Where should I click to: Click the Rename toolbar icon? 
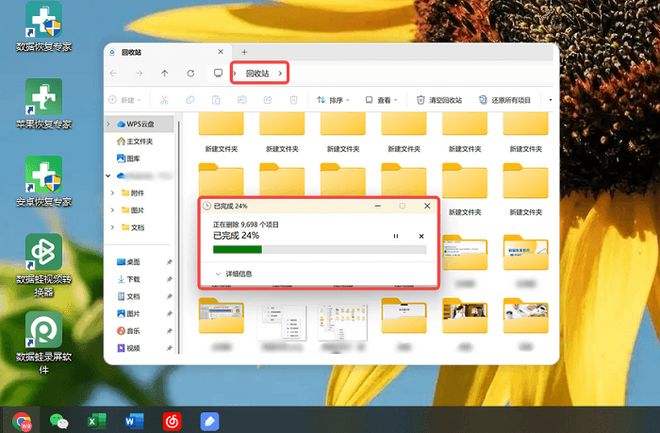[242, 100]
